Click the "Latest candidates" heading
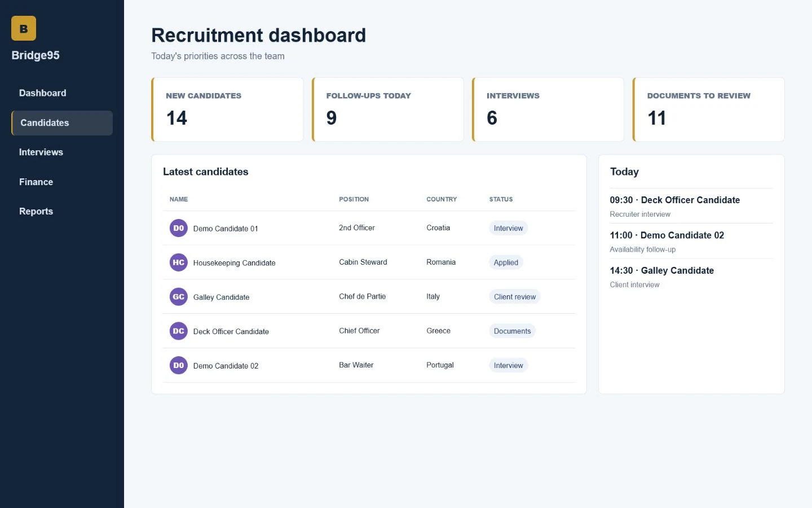Image resolution: width=812 pixels, height=508 pixels. (206, 172)
